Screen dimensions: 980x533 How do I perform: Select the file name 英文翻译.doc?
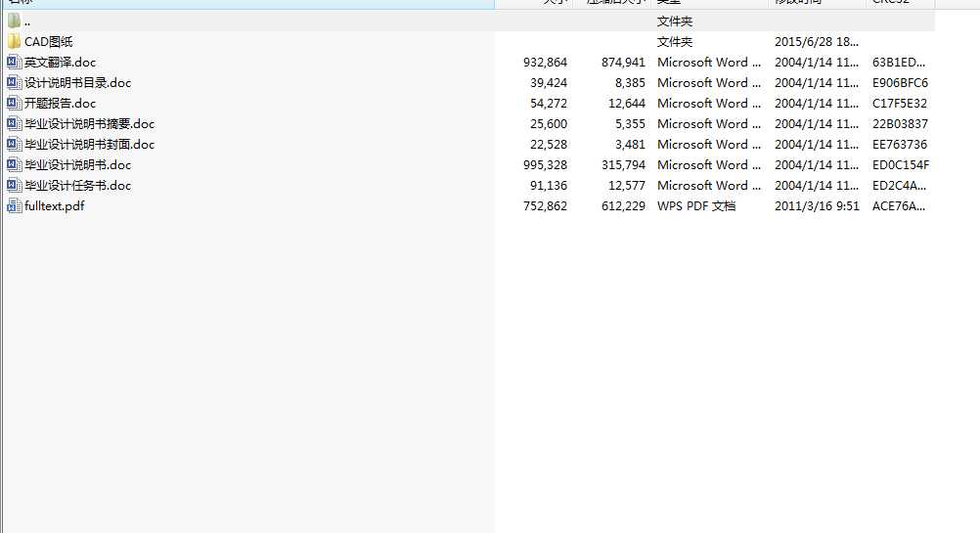click(x=60, y=63)
